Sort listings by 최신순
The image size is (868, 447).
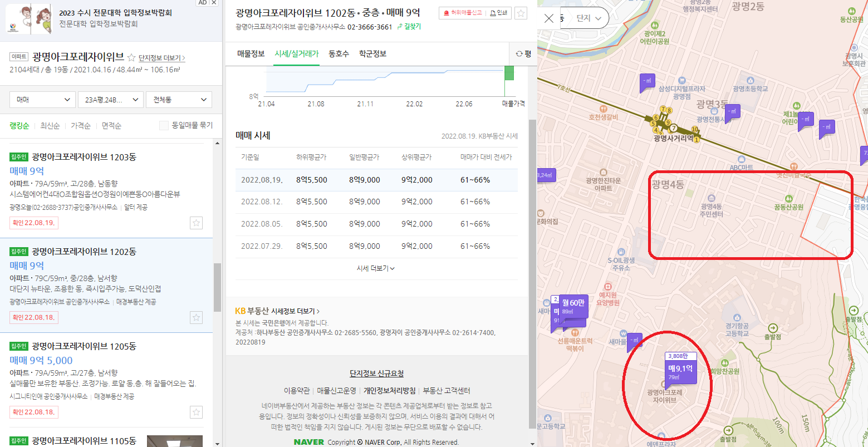50,125
